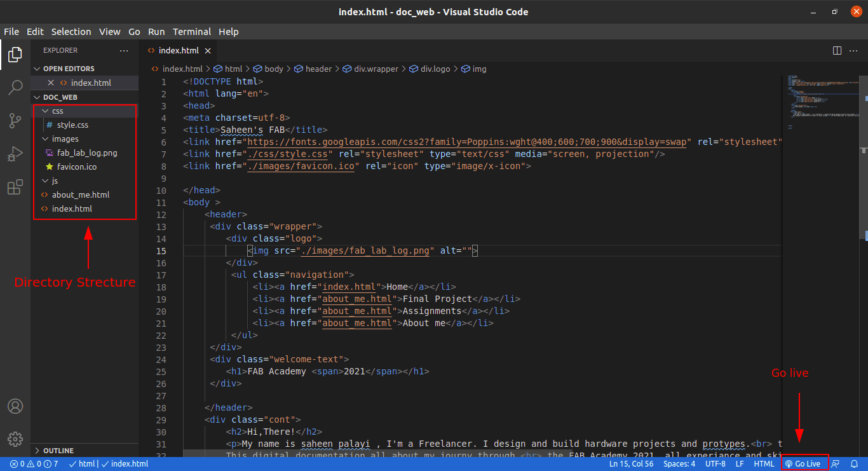
Task: Open the Edit menu
Action: pos(35,32)
